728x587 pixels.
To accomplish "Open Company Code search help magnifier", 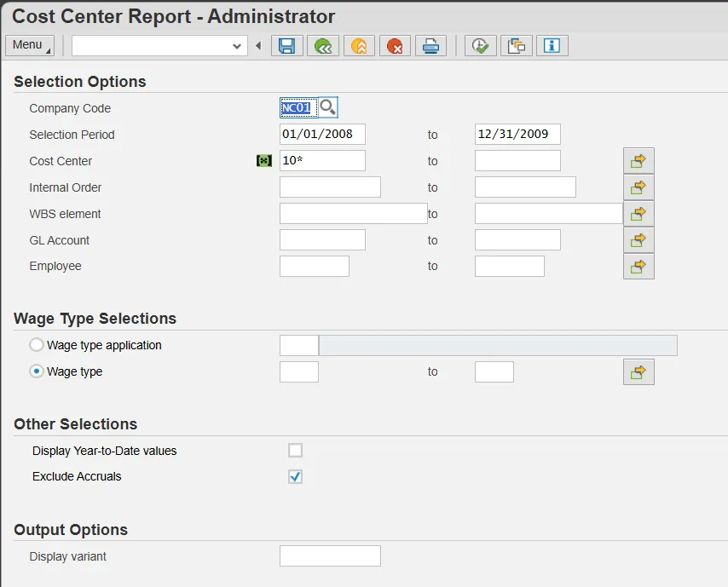I will click(327, 107).
